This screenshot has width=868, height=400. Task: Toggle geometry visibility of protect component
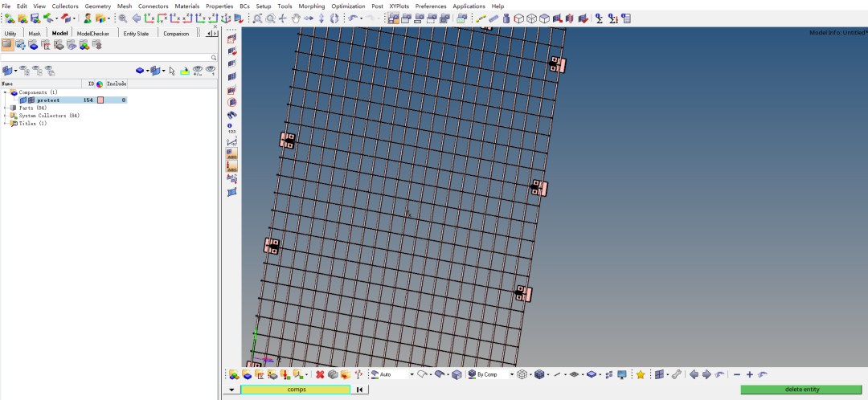click(23, 100)
